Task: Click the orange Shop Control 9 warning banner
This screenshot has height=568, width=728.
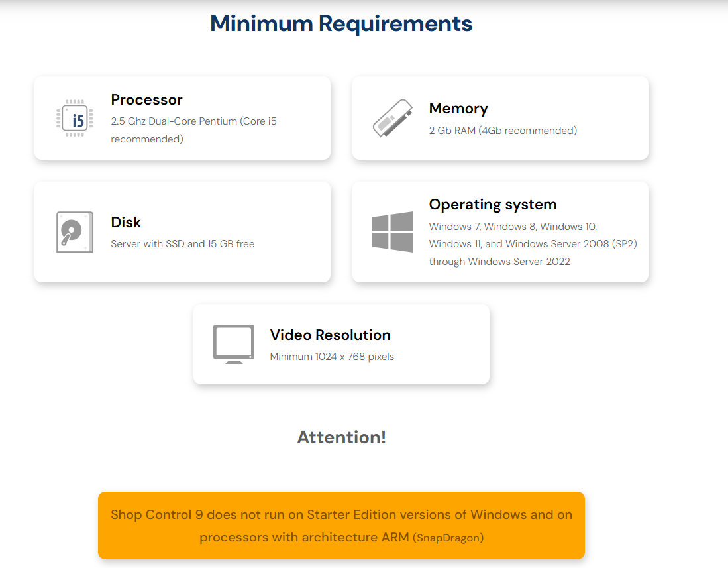Action: 341,526
